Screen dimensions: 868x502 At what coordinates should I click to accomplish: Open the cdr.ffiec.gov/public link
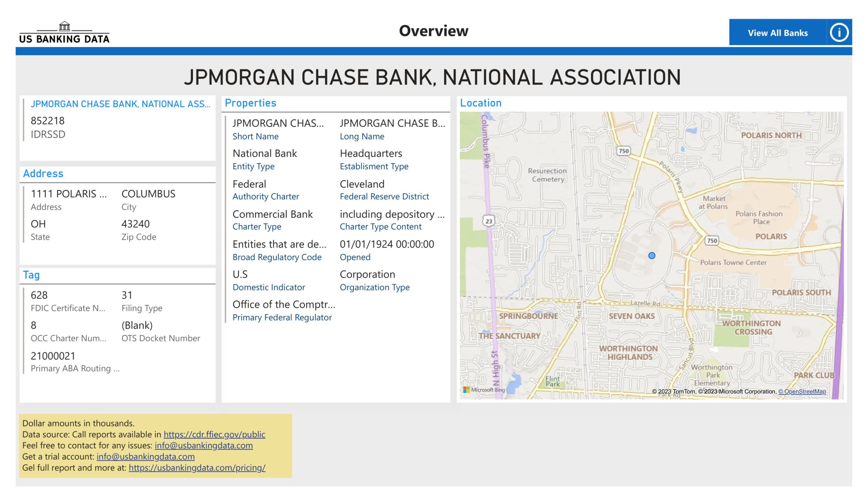(214, 434)
